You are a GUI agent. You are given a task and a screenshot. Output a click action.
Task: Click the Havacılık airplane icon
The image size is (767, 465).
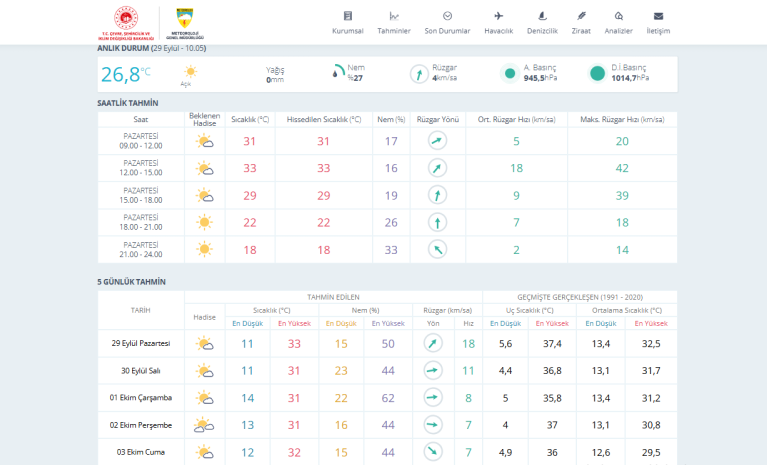(498, 16)
